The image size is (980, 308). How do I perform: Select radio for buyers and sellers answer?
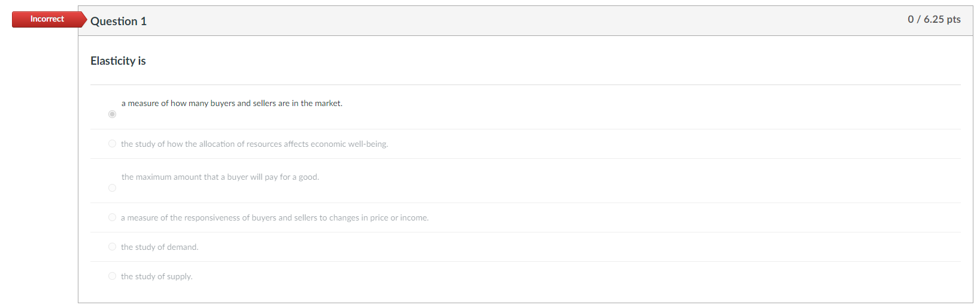tap(112, 114)
